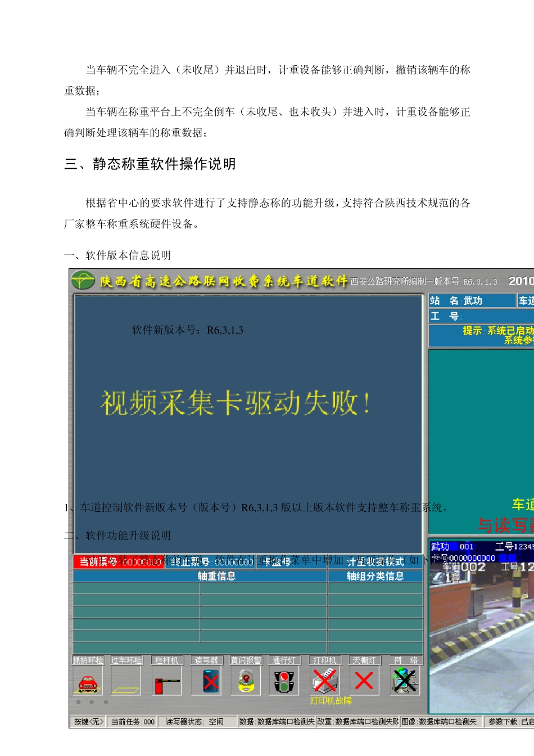Click the 通行灯 label
This screenshot has width=534, height=756.
284,660
